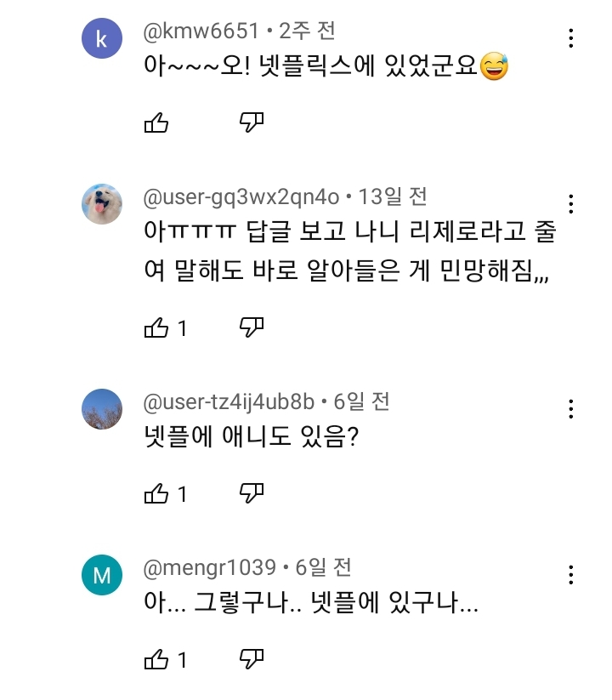
Task: Click the blue sky profile picture
Action: [x=102, y=409]
